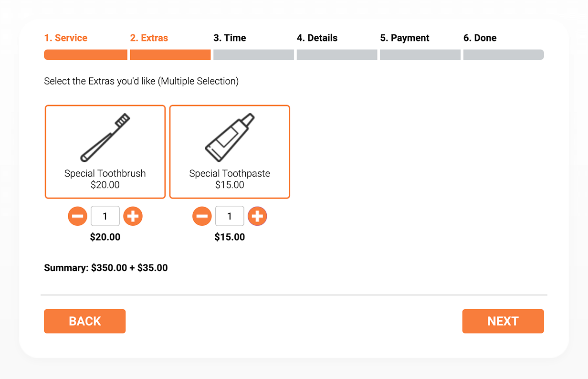This screenshot has height=379, width=588.
Task: Increase Special Toothbrush quantity with plus
Action: click(x=133, y=216)
